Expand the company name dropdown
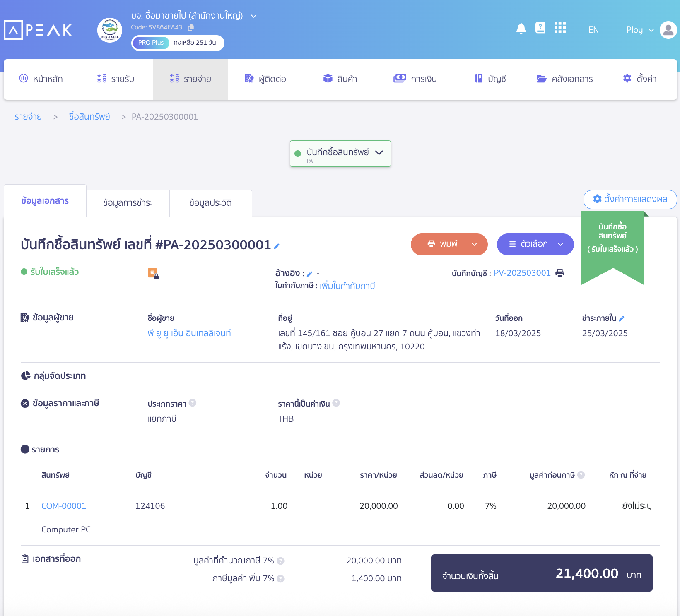This screenshot has height=616, width=680. click(x=254, y=16)
